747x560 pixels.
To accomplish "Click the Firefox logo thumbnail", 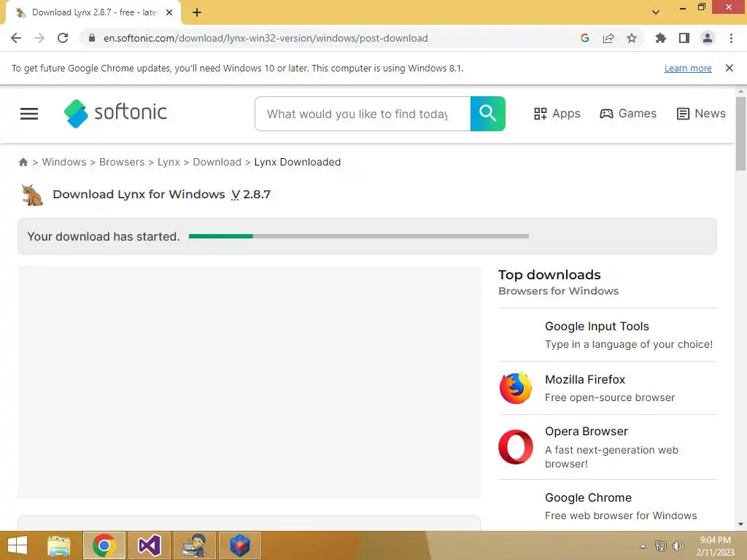I will tap(516, 388).
